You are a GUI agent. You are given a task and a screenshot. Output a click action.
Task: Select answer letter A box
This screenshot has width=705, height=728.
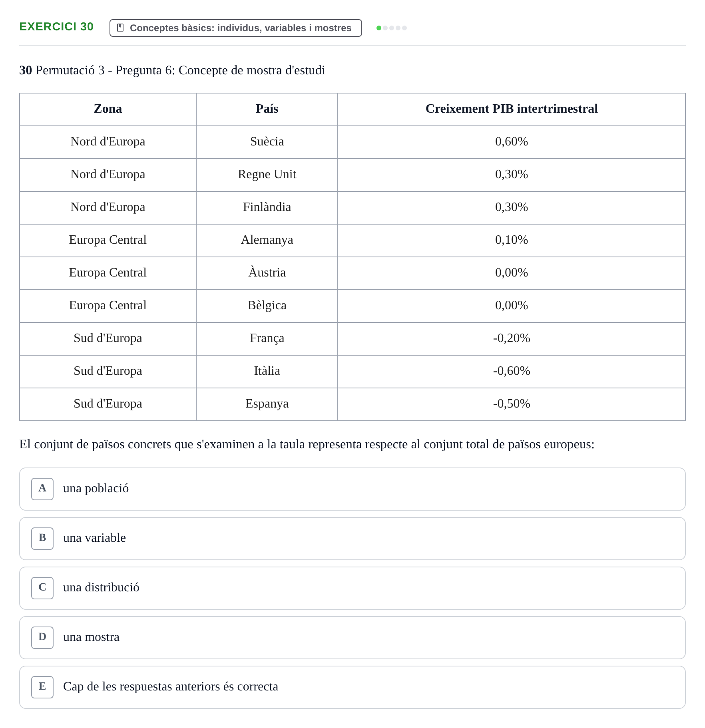42,489
